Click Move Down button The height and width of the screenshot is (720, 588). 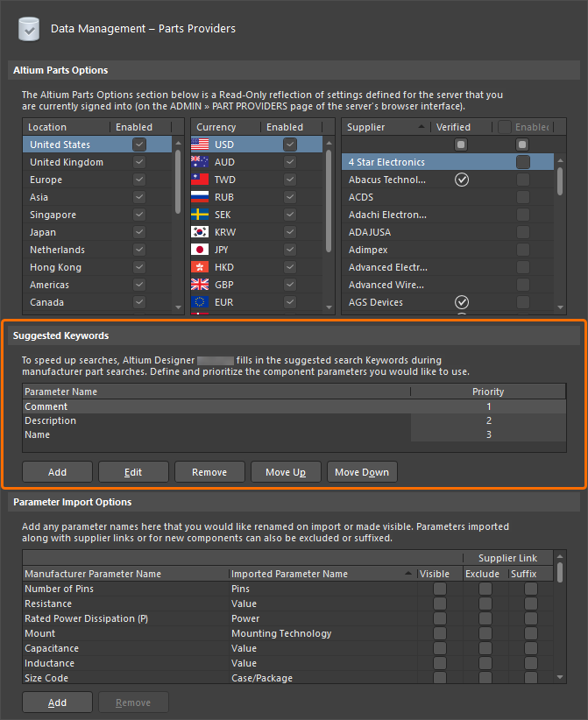point(362,472)
